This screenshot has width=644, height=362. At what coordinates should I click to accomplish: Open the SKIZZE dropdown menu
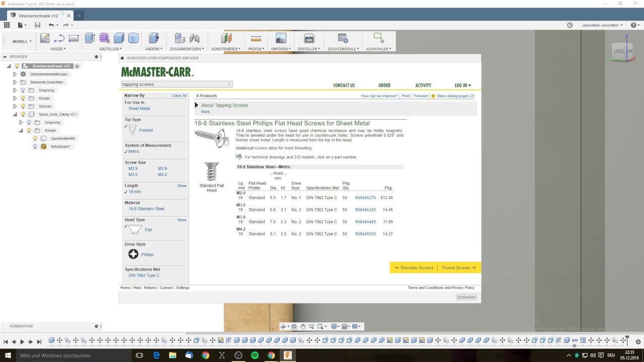[x=58, y=49]
